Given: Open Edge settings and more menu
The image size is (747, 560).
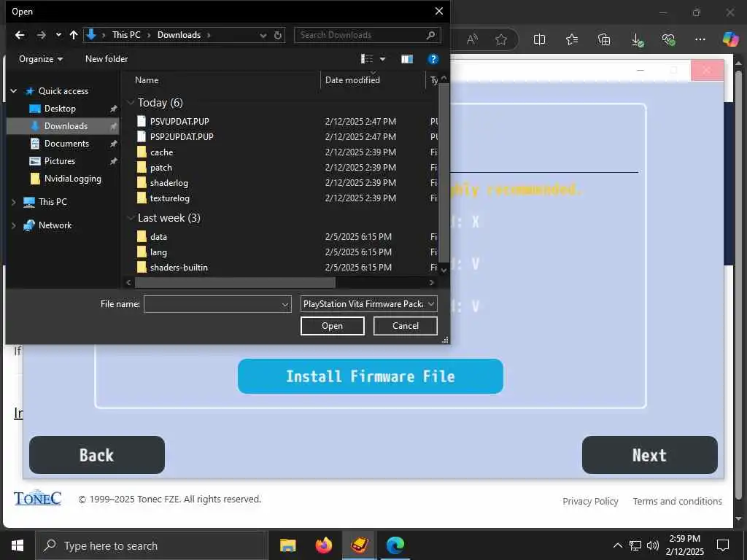Looking at the screenshot, I should 700,39.
